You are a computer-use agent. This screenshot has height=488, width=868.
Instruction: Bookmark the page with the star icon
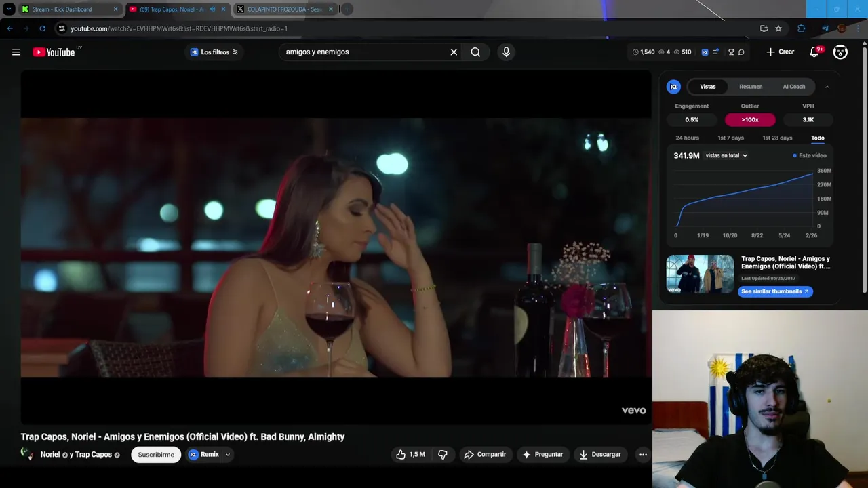tap(778, 28)
